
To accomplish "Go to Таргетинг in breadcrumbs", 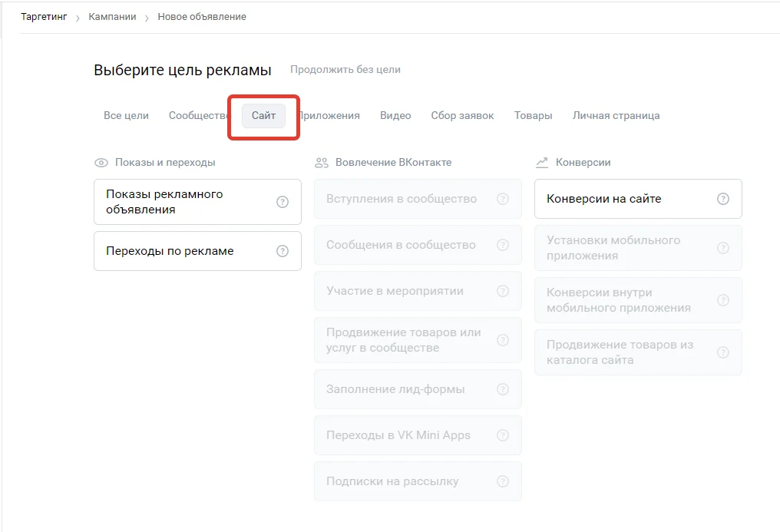I will coord(44,17).
